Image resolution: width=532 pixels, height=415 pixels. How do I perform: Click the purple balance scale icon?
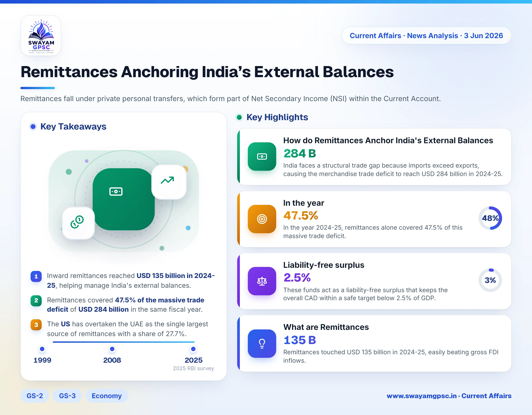(262, 281)
